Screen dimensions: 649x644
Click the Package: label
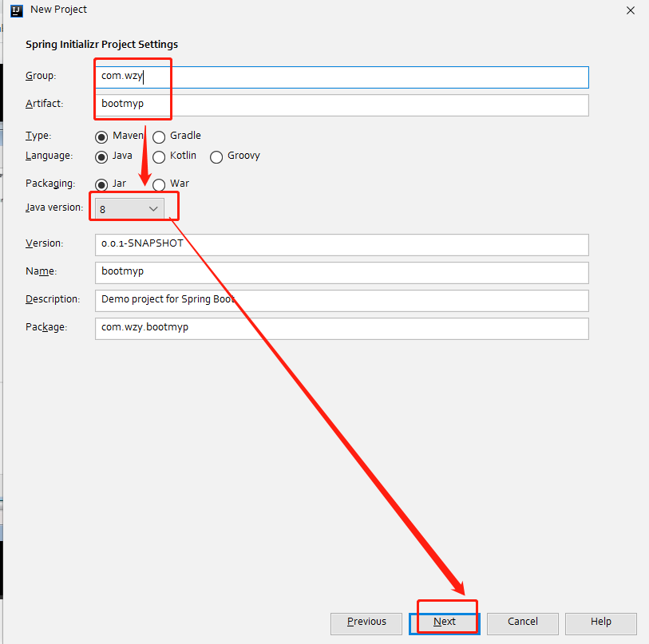click(46, 327)
